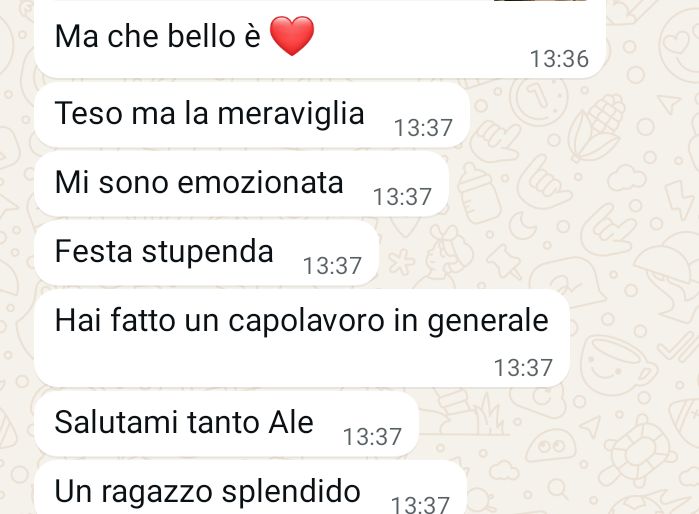Tap the word 'capolavoro' in the message
The height and width of the screenshot is (514, 699).
tap(306, 321)
